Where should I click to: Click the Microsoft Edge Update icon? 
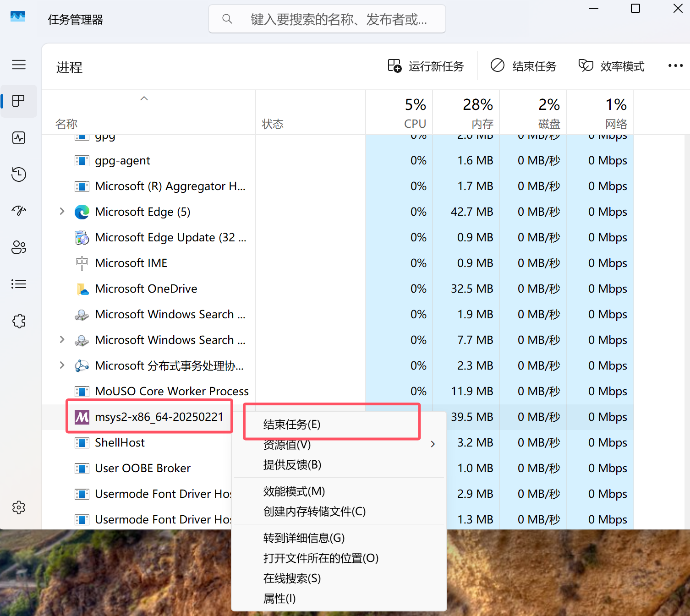click(82, 238)
